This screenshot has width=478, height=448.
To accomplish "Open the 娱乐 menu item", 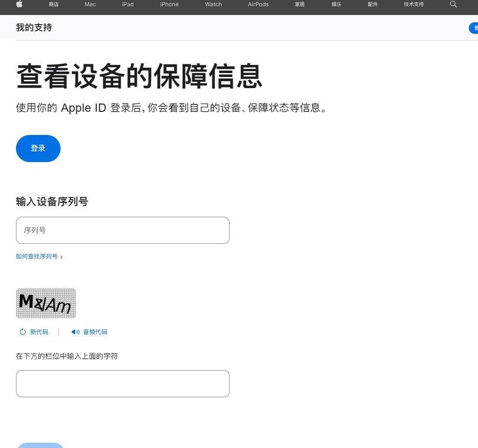I will coord(337,4).
